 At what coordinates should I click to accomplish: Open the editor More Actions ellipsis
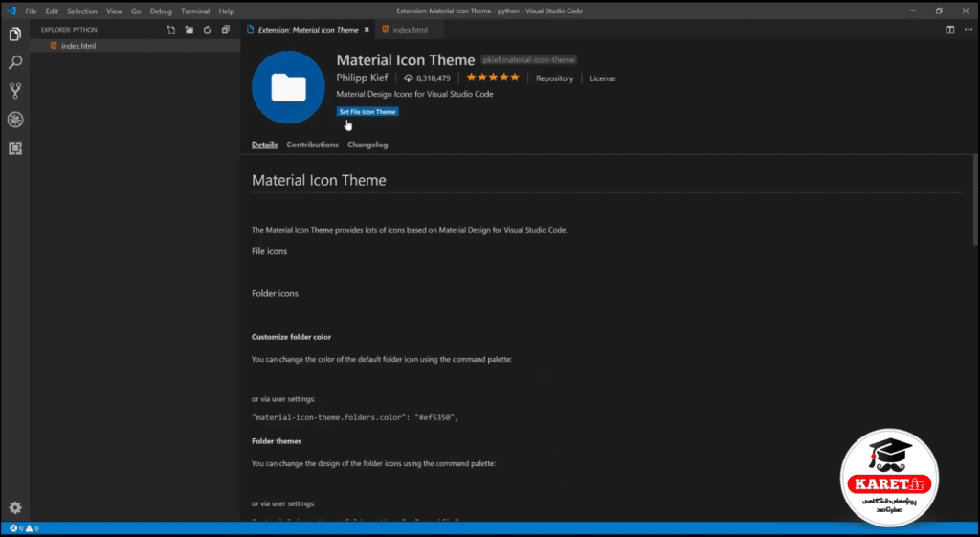coord(969,30)
